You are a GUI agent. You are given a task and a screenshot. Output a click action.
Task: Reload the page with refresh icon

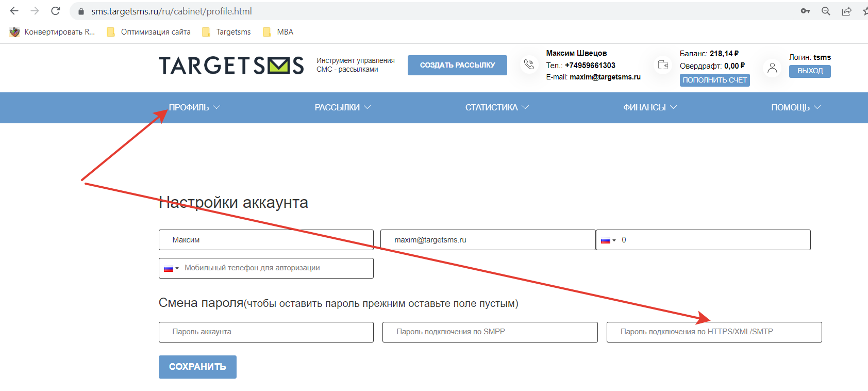tap(56, 11)
